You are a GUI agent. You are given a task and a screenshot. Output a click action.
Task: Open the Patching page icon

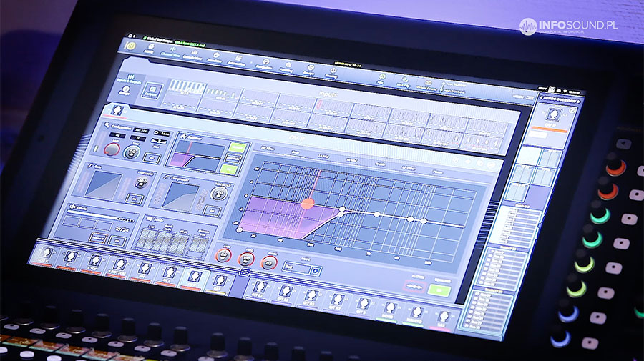287,67
